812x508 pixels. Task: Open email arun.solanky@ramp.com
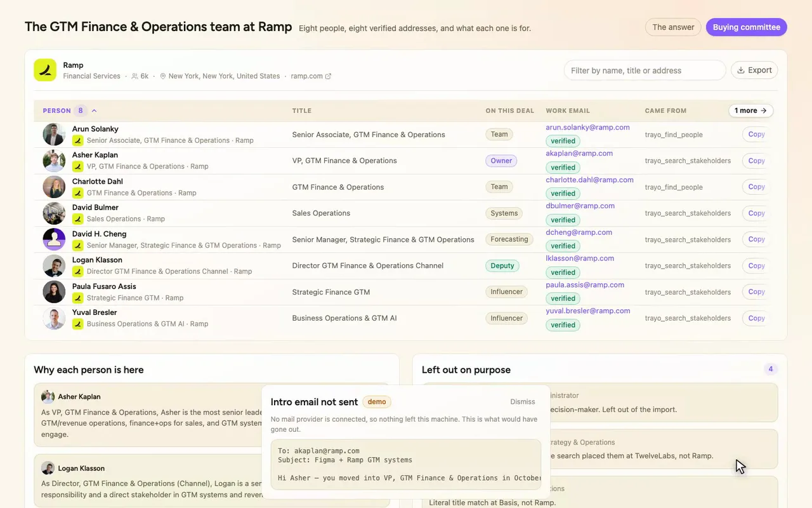(587, 128)
